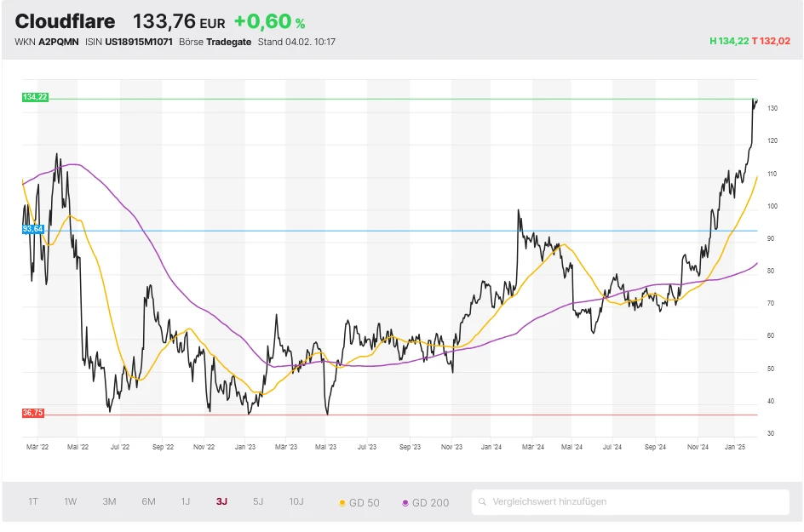Click the daily low T 132,02 value

tap(771, 41)
